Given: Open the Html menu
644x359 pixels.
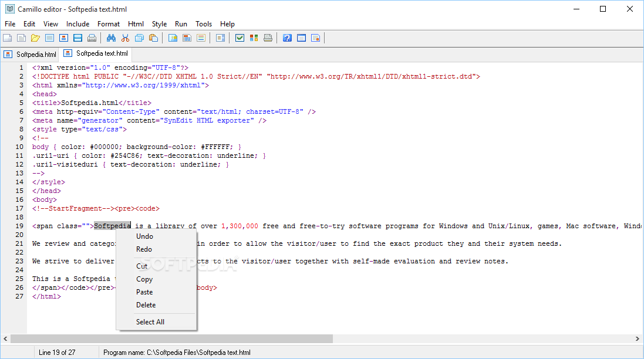Looking at the screenshot, I should pyautogui.click(x=136, y=24).
